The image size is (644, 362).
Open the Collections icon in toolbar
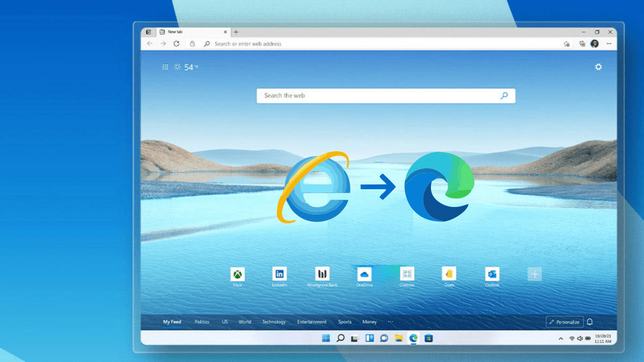pyautogui.click(x=582, y=44)
